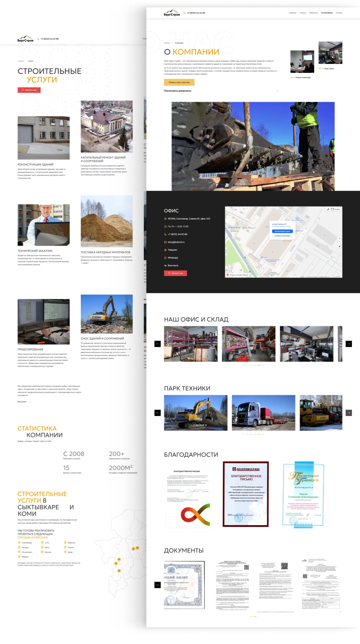Click the office hours text Пн-Пт — 8:00-17:00
The width and height of the screenshot is (360, 644).
[178, 227]
